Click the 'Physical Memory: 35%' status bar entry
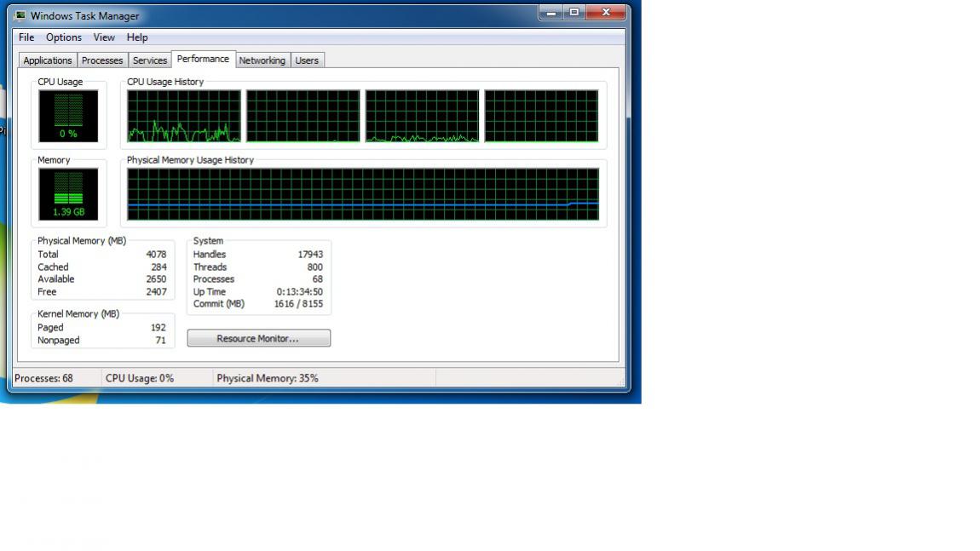Screen dimensions: 980x551 pyautogui.click(x=268, y=379)
